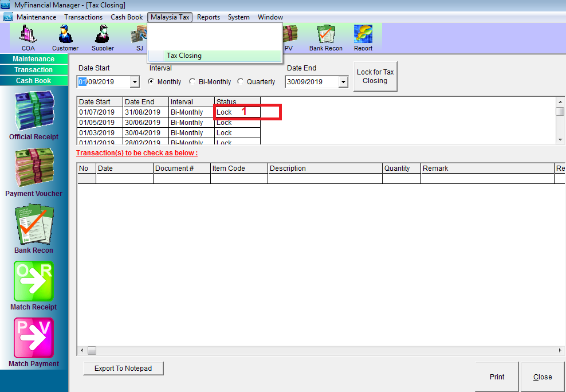Open the Customer toolbar icon

pos(65,38)
